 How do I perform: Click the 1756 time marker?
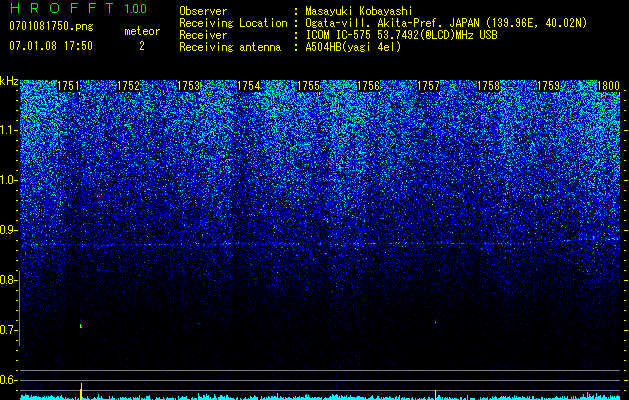[x=369, y=86]
